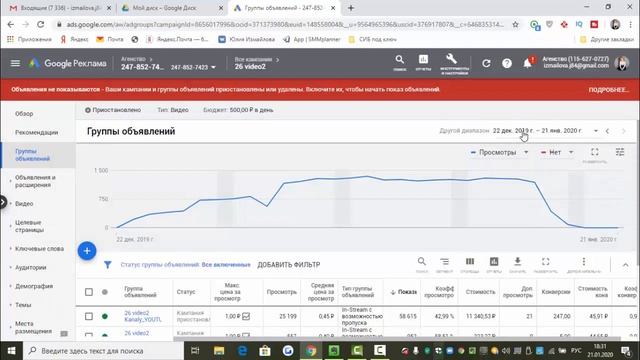Bookmark the page with star icon

pyautogui.click(x=516, y=24)
